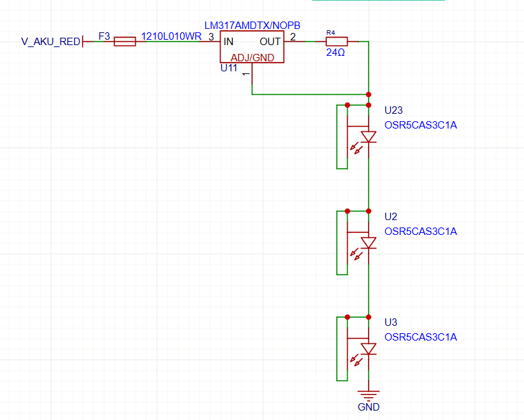Click the R4 designator label
Viewport: 524px width, 420px height.
coord(330,33)
